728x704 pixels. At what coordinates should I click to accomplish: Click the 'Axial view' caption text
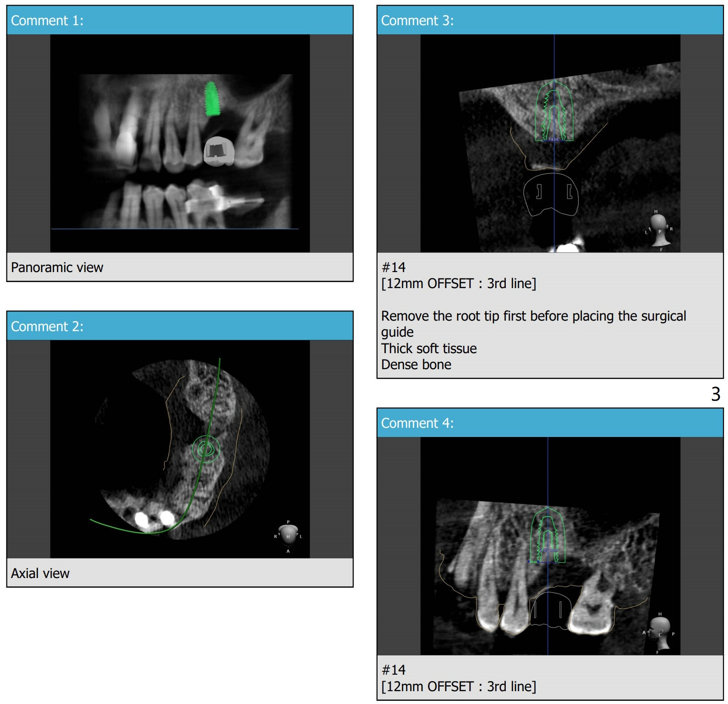click(x=40, y=573)
